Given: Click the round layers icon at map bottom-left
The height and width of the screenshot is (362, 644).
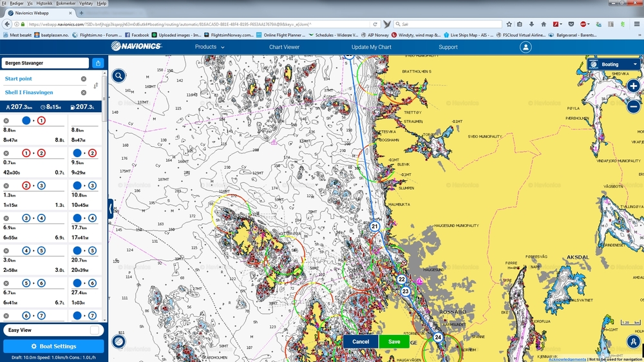Looking at the screenshot, I should click(118, 341).
